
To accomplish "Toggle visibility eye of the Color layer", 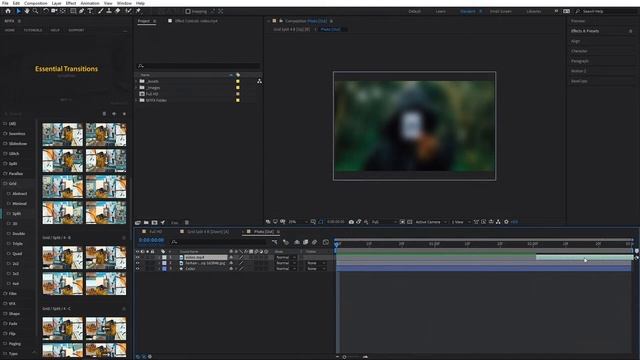I will (x=138, y=269).
